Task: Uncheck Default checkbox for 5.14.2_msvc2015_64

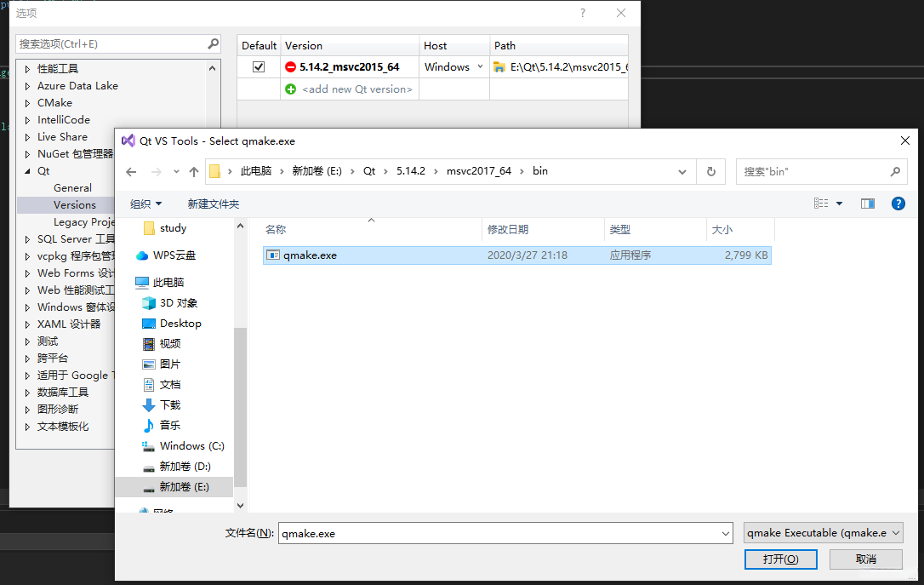Action: (x=259, y=67)
